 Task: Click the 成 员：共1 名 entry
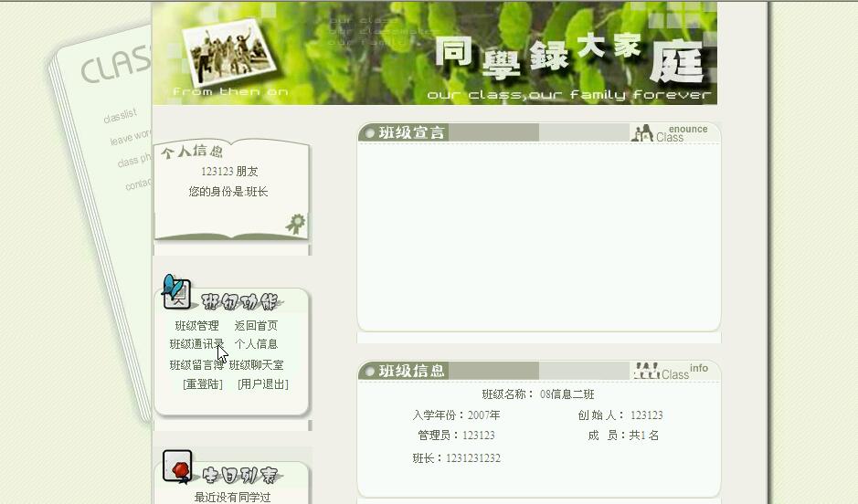[623, 436]
